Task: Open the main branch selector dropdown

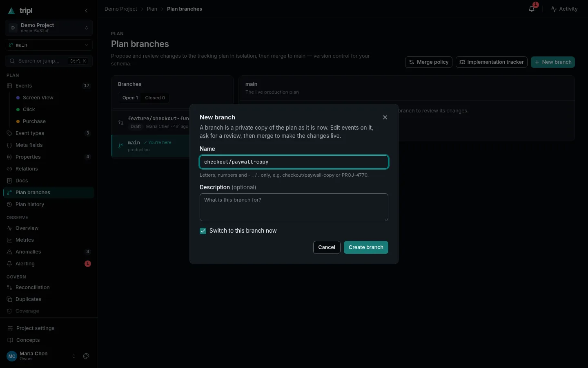Action: coord(49,45)
